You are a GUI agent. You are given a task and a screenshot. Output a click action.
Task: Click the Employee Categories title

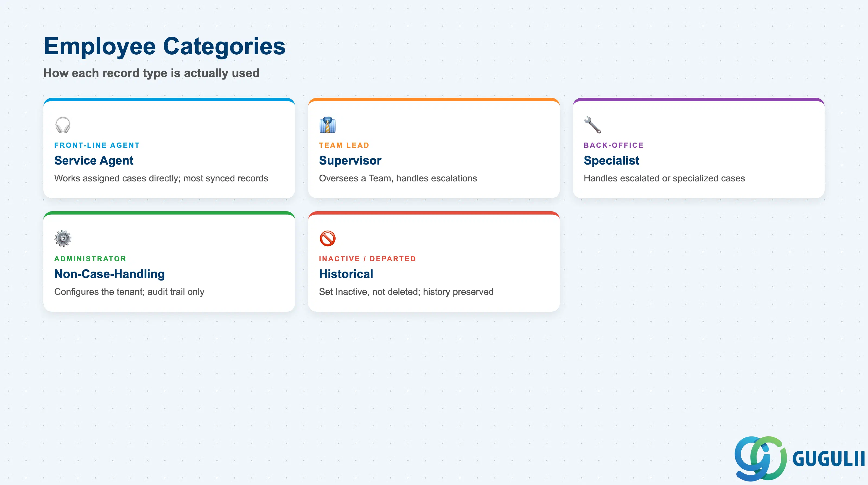click(x=164, y=46)
